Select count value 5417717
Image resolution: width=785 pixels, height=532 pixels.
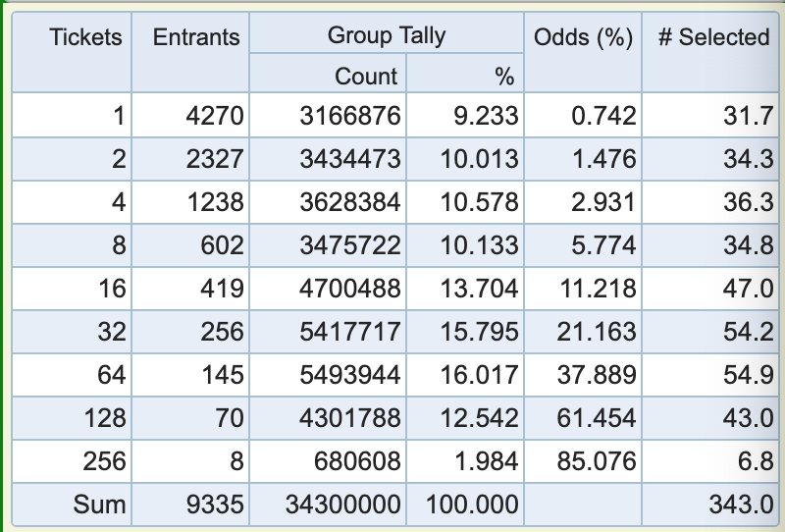(350, 332)
